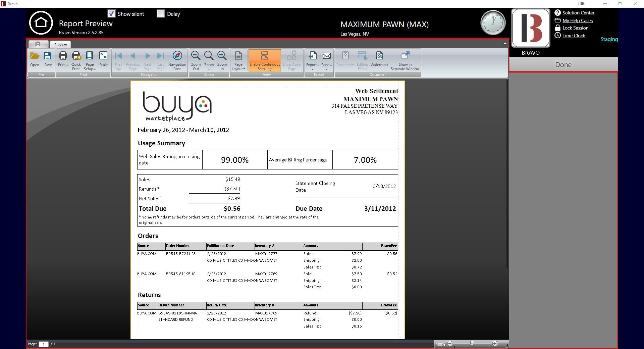Click the vertical preview scrollbar
Viewport: 644px width, 349px height.
click(507, 173)
